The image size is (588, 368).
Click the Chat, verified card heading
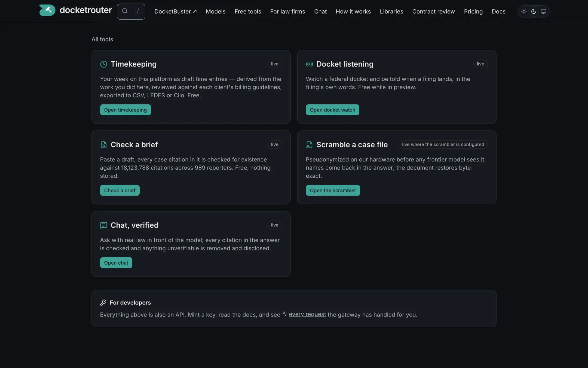[134, 225]
